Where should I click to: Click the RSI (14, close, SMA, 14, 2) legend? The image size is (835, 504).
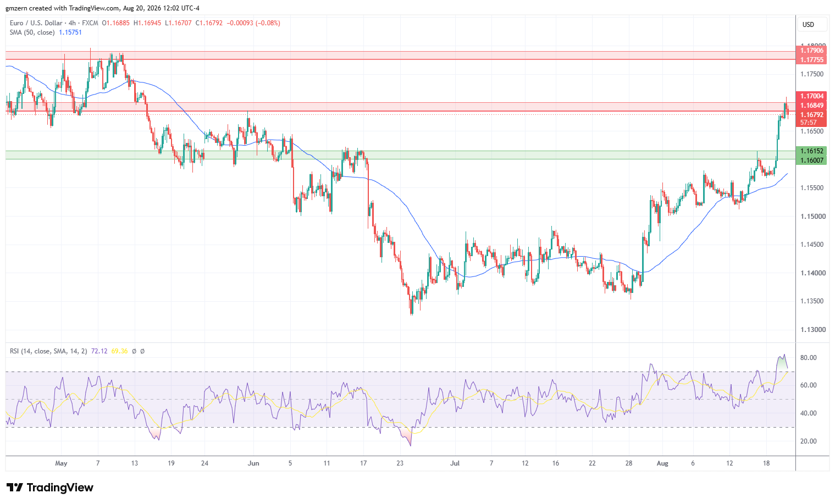48,351
